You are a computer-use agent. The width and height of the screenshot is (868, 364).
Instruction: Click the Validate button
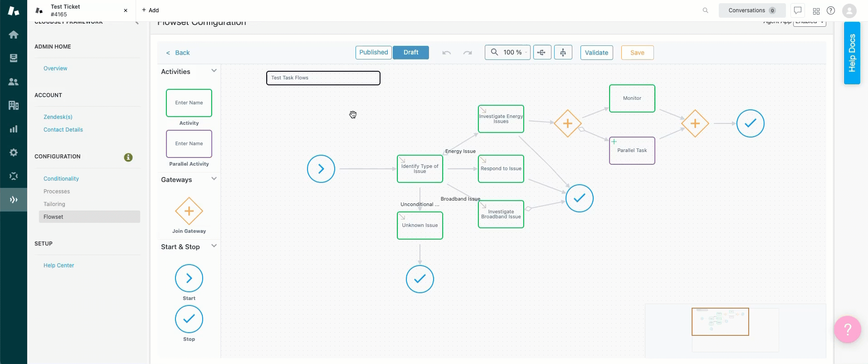(x=596, y=53)
